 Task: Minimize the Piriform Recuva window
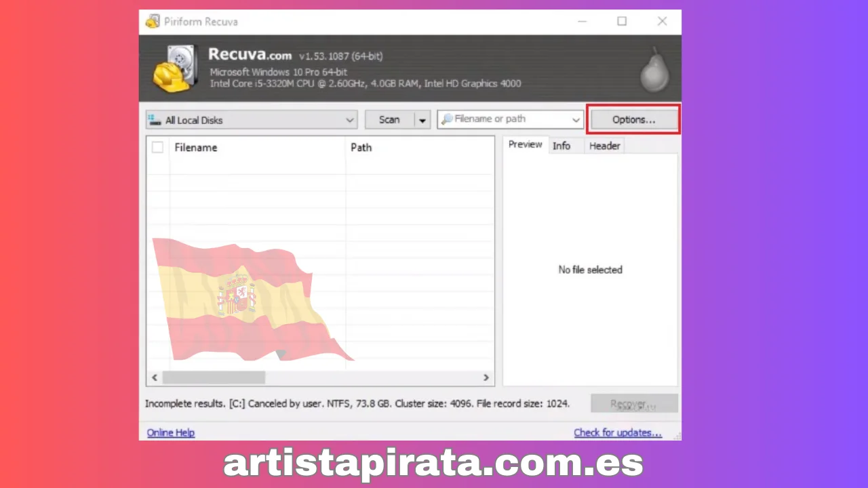[x=581, y=22]
